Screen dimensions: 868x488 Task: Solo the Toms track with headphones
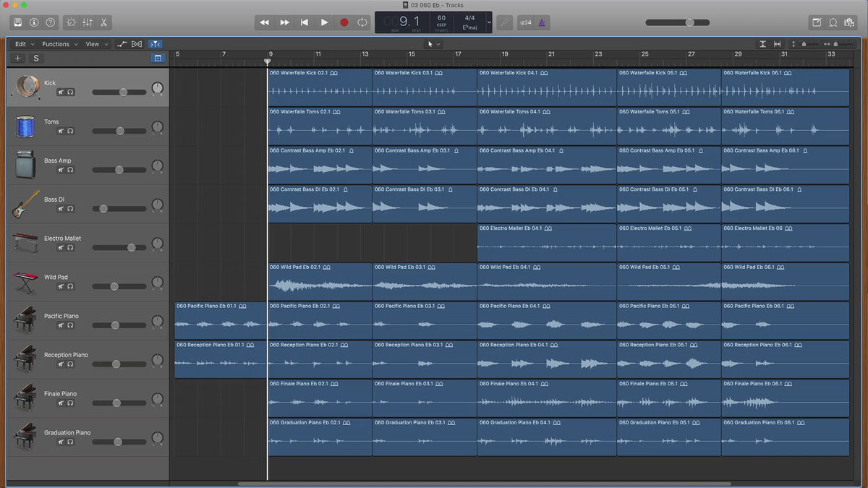(70, 132)
